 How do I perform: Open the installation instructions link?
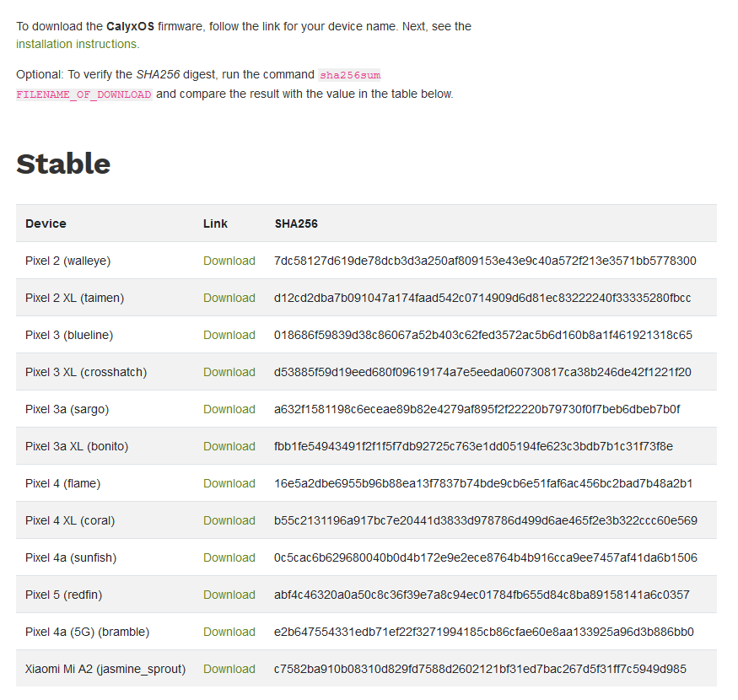point(76,44)
